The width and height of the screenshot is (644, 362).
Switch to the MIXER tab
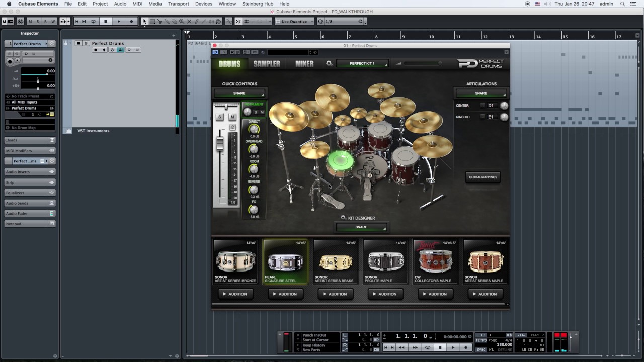tap(304, 64)
